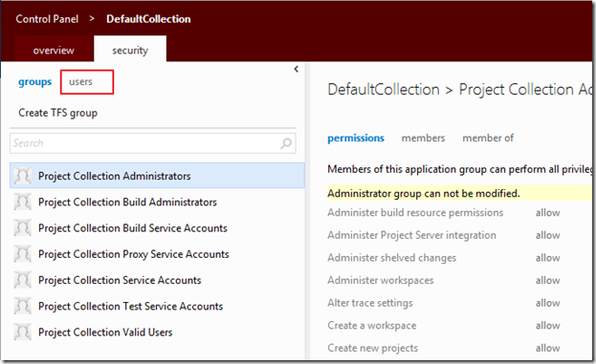
Task: Switch to the groups view
Action: point(35,82)
